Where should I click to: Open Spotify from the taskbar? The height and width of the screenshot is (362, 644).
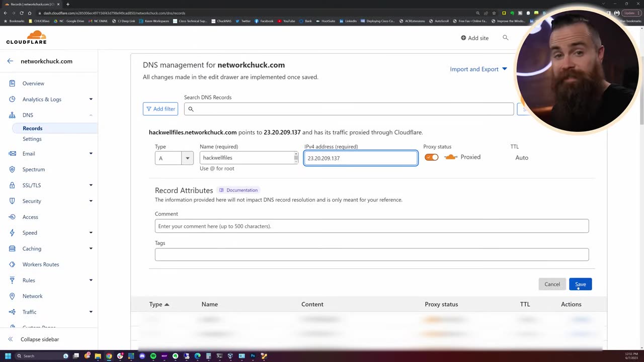[x=153, y=356]
